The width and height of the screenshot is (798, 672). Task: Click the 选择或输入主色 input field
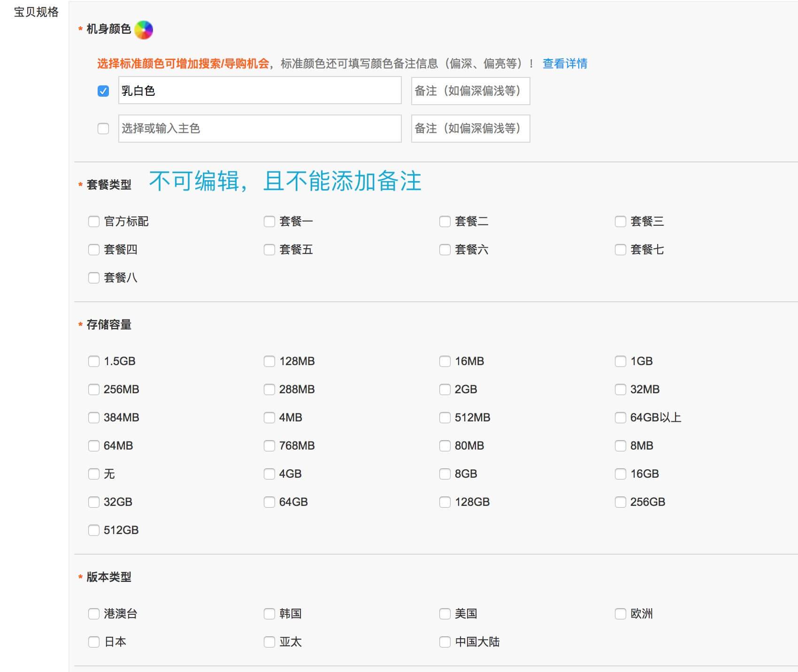click(x=260, y=128)
